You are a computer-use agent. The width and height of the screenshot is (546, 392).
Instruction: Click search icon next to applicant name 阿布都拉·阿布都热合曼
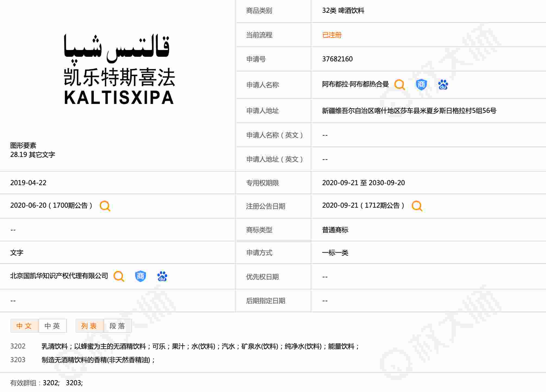coord(399,85)
